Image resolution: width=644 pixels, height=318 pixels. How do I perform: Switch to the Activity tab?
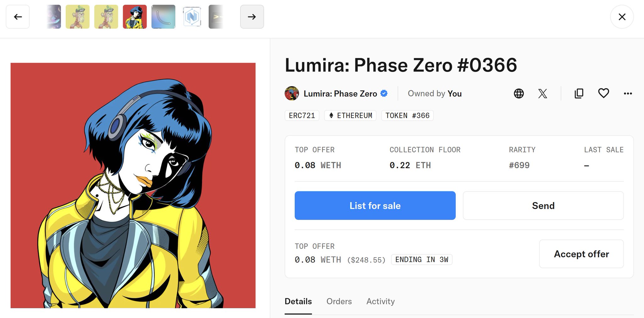(x=380, y=301)
